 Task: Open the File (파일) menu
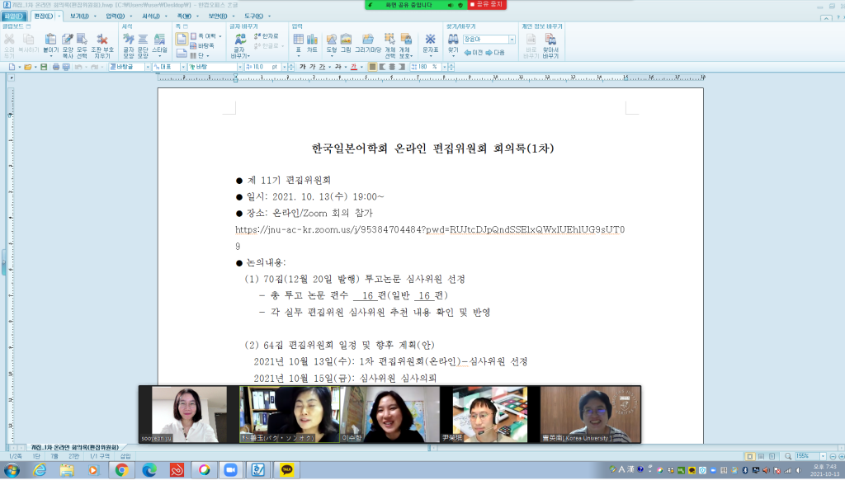click(13, 16)
